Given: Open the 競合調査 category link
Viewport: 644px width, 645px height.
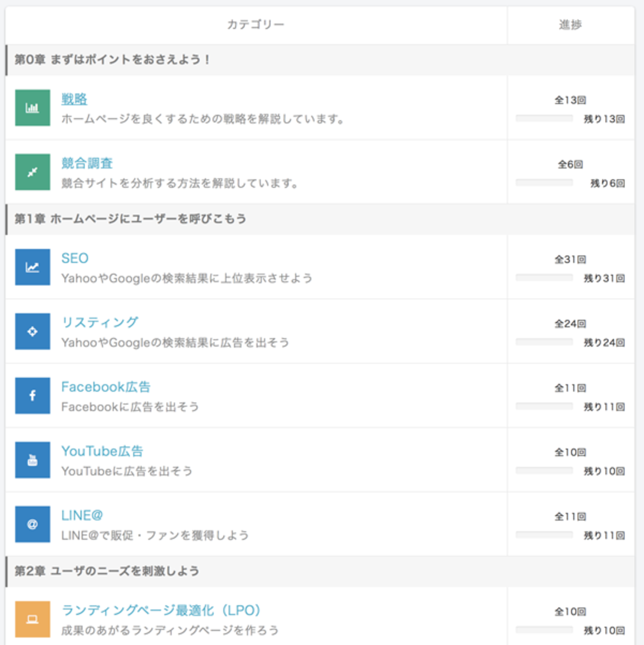Looking at the screenshot, I should pyautogui.click(x=87, y=163).
